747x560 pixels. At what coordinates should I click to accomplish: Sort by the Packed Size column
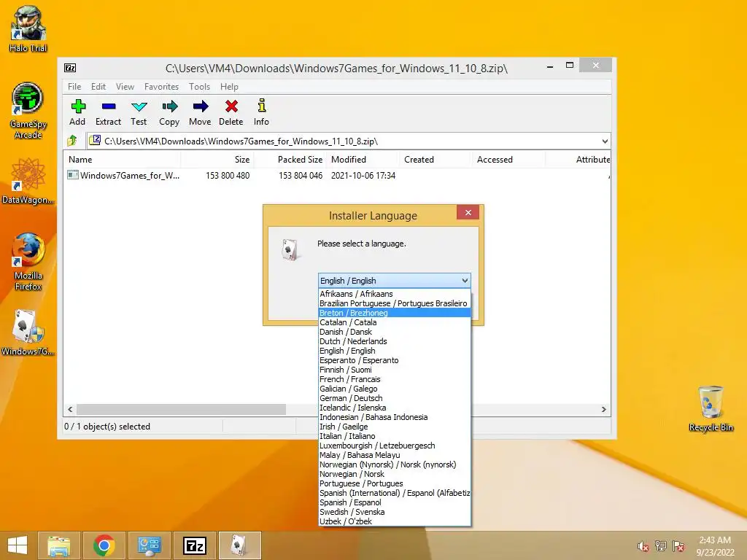[x=290, y=160]
